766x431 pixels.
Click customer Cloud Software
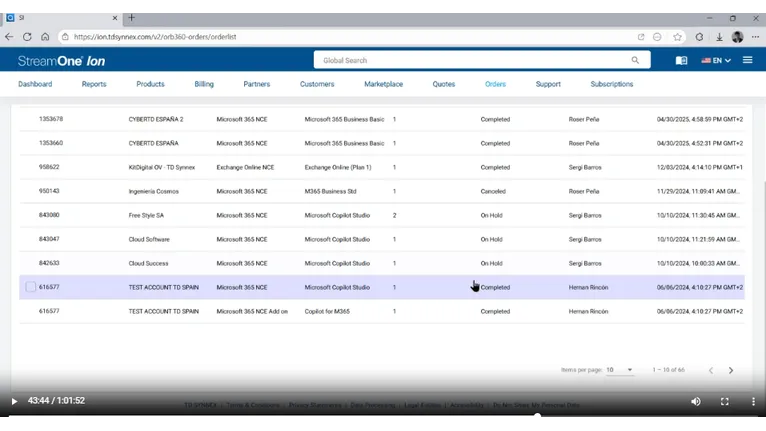149,239
